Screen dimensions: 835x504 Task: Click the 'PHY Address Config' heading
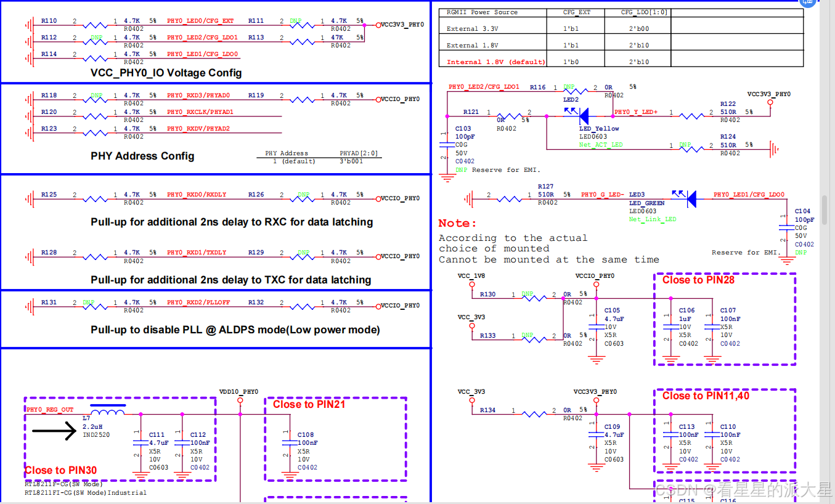(142, 156)
